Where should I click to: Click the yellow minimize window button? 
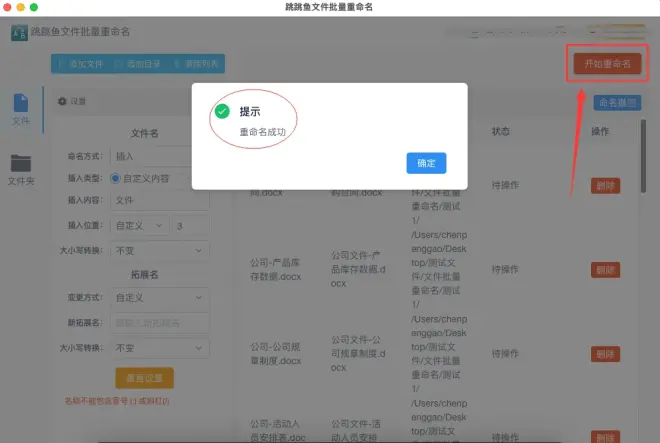coord(20,7)
